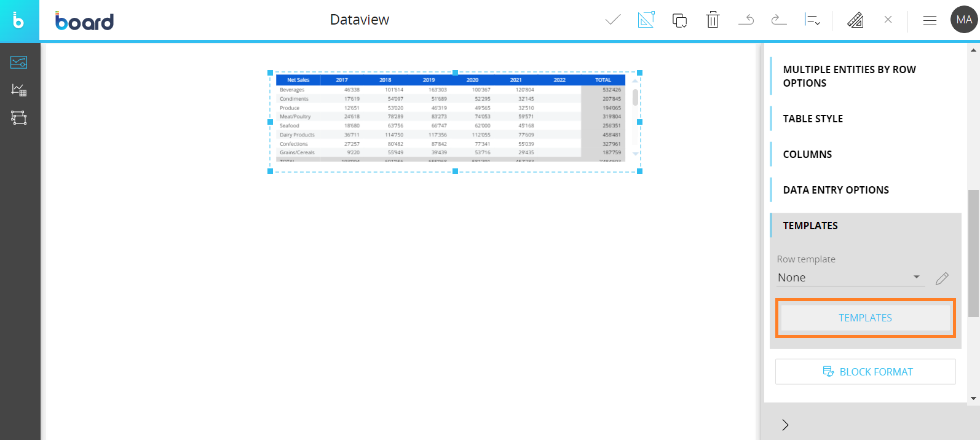This screenshot has height=440, width=980.
Task: Open the Data Entry Options section
Action: click(x=836, y=190)
